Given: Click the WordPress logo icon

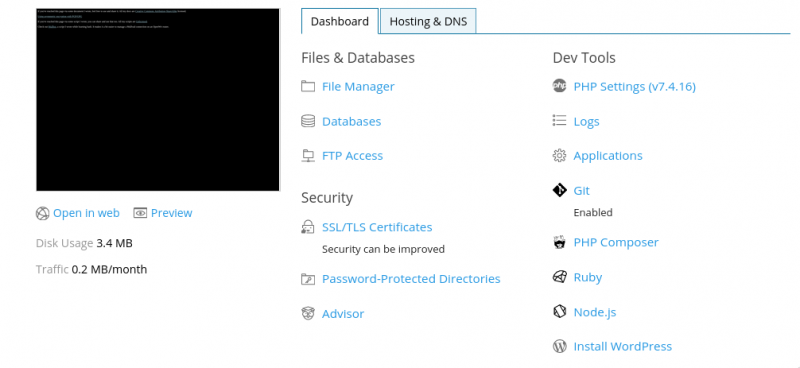Looking at the screenshot, I should coord(560,346).
